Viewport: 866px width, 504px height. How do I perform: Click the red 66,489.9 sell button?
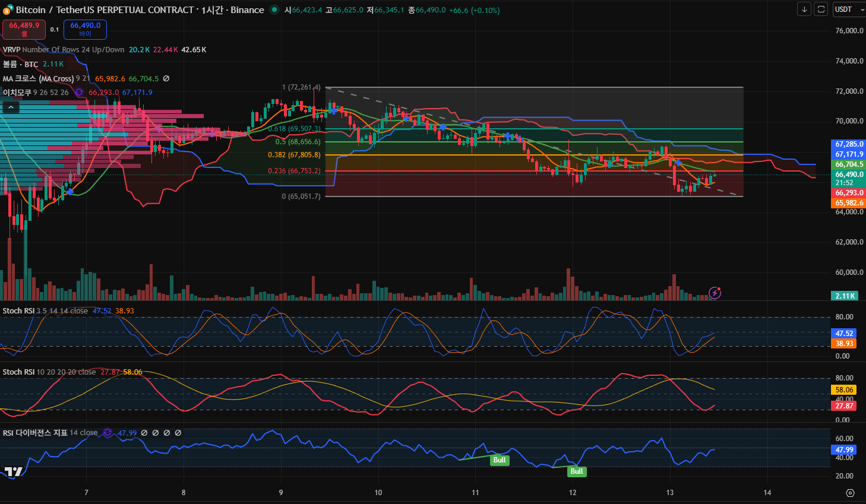click(24, 29)
